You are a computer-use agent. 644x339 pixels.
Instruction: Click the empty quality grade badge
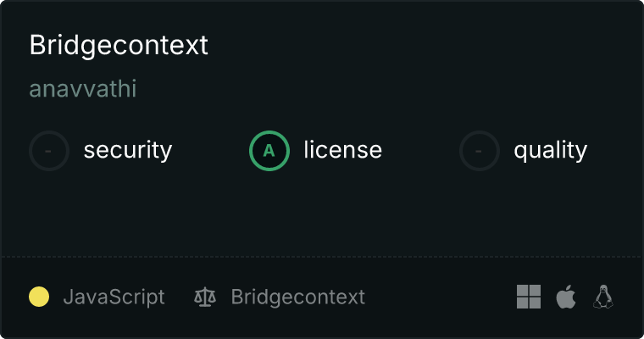[480, 151]
